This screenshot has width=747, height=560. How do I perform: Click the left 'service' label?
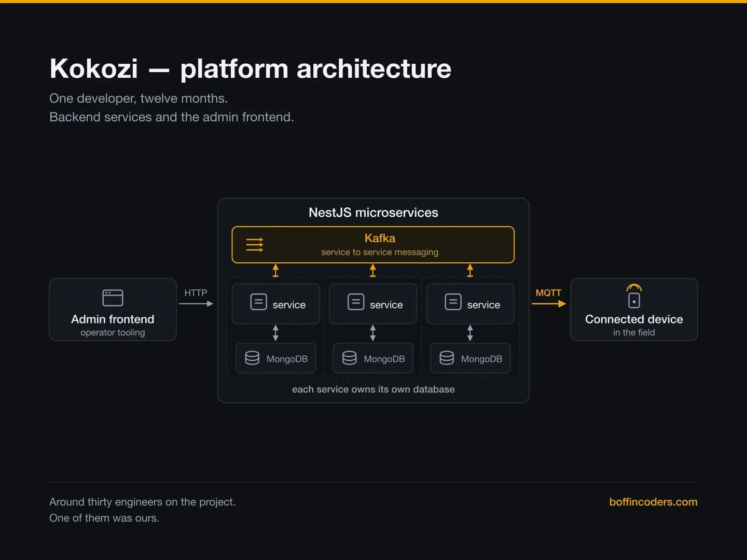(x=289, y=305)
